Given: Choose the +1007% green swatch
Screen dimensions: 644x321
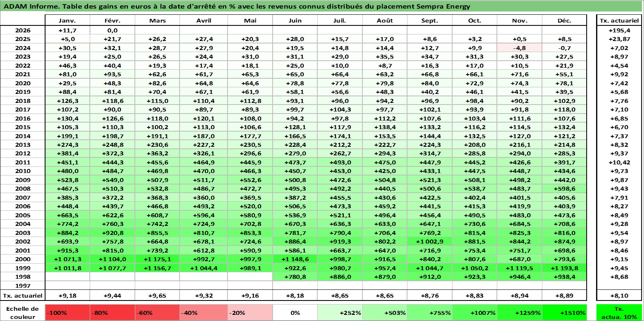Looking at the screenshot, I should 475,312.
